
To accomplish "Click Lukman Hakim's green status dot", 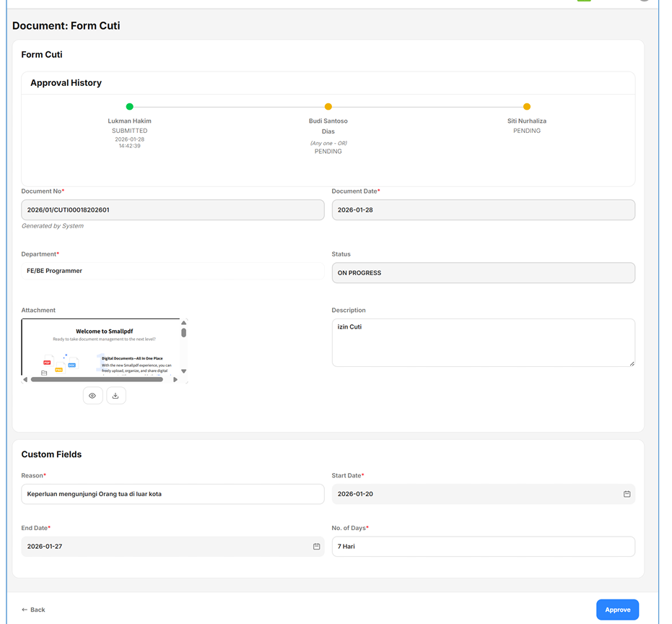I will (130, 107).
